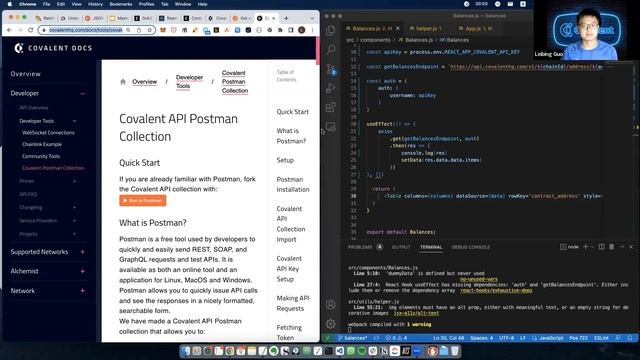Open Community Tools in the sidebar
Image resolution: width=640 pixels, height=360 pixels.
coord(41,156)
